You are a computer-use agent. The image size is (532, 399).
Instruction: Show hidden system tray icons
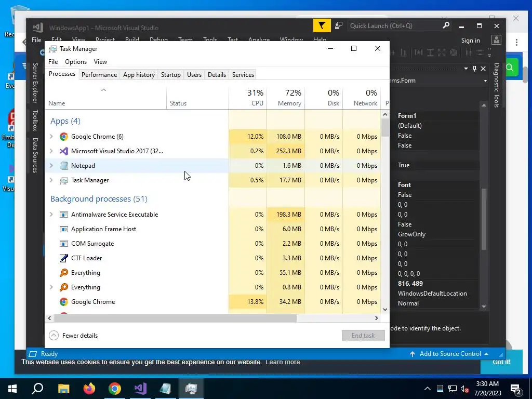(428, 389)
